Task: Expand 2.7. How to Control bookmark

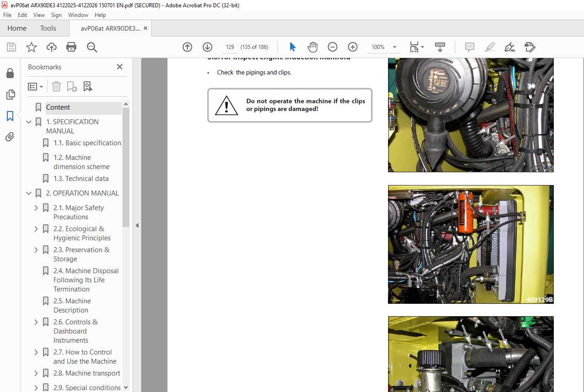Action: click(37, 352)
